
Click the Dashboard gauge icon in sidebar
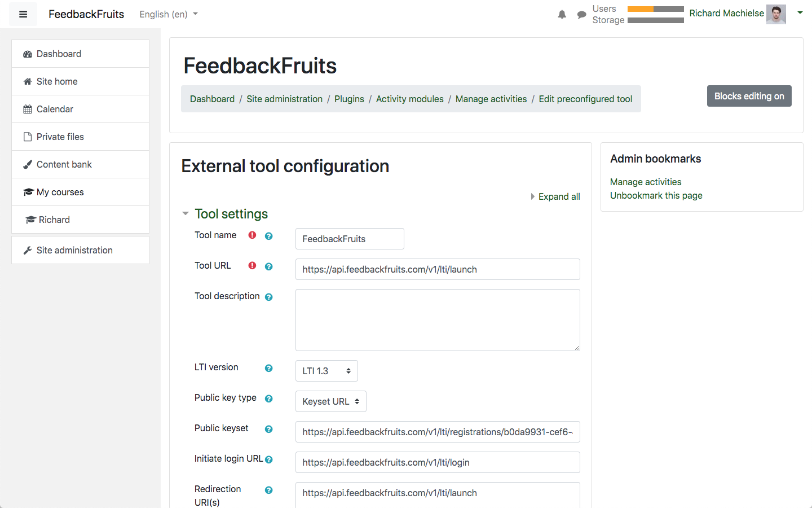28,54
